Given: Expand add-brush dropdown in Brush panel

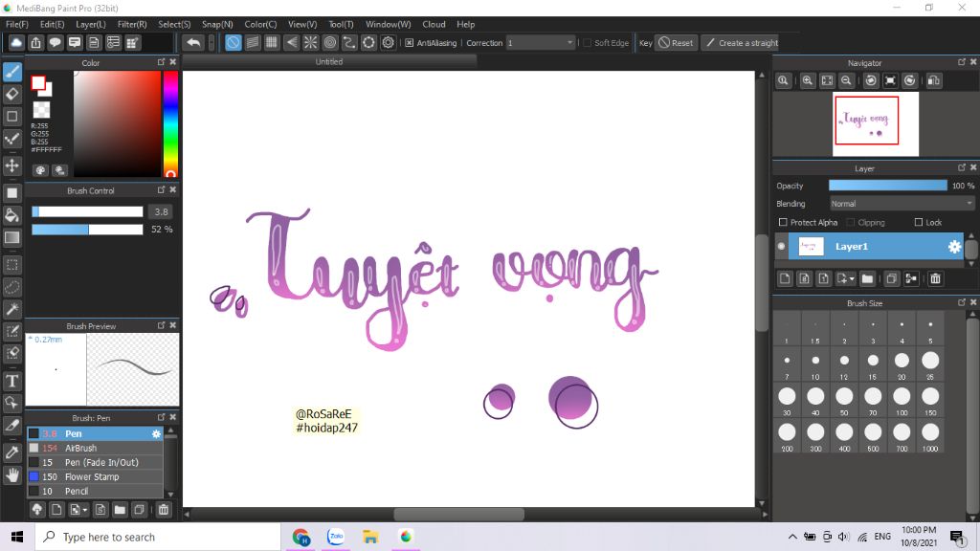Looking at the screenshot, I should coord(85,511).
